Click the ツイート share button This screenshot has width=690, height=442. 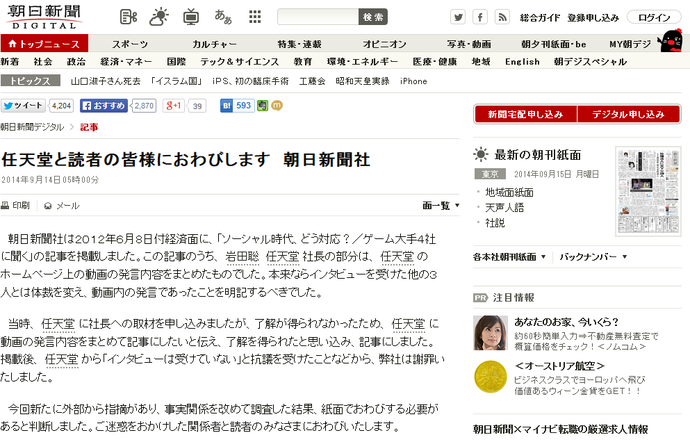click(23, 106)
